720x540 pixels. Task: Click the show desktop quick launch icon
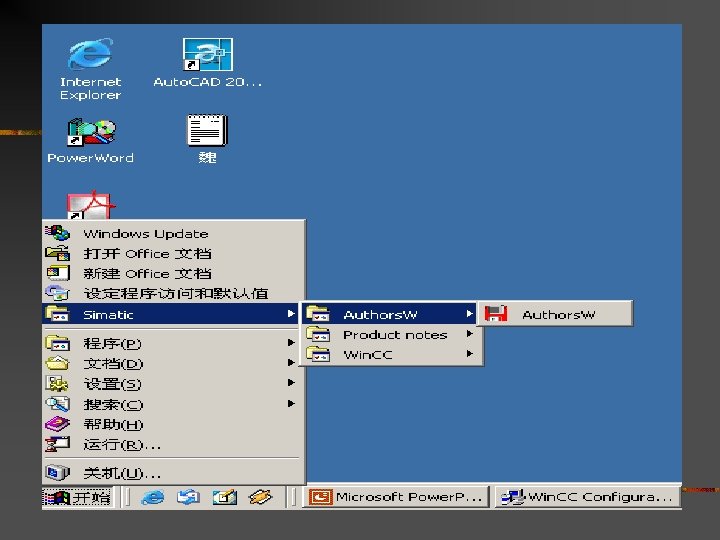(225, 497)
